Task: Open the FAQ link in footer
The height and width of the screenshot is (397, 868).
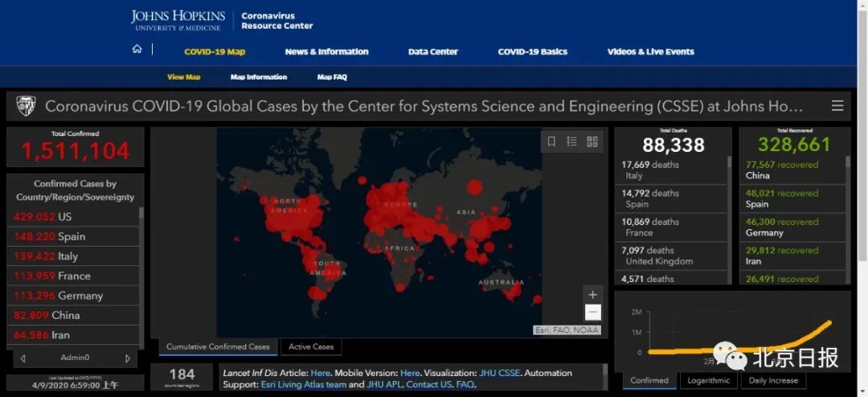Action: (x=465, y=384)
